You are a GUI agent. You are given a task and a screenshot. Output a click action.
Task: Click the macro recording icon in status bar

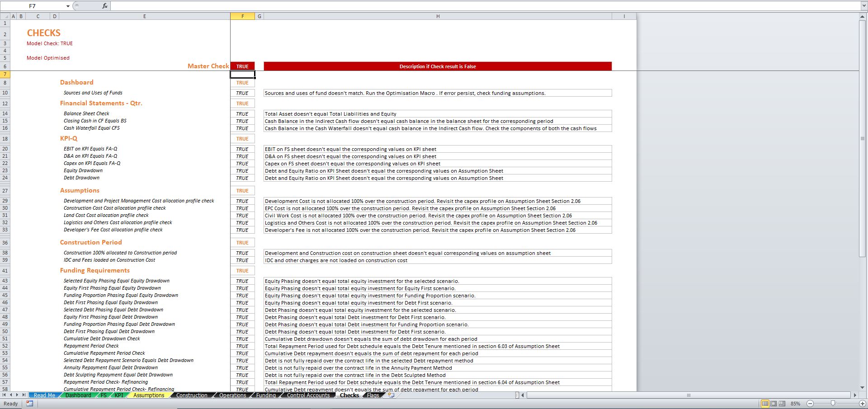pos(29,404)
